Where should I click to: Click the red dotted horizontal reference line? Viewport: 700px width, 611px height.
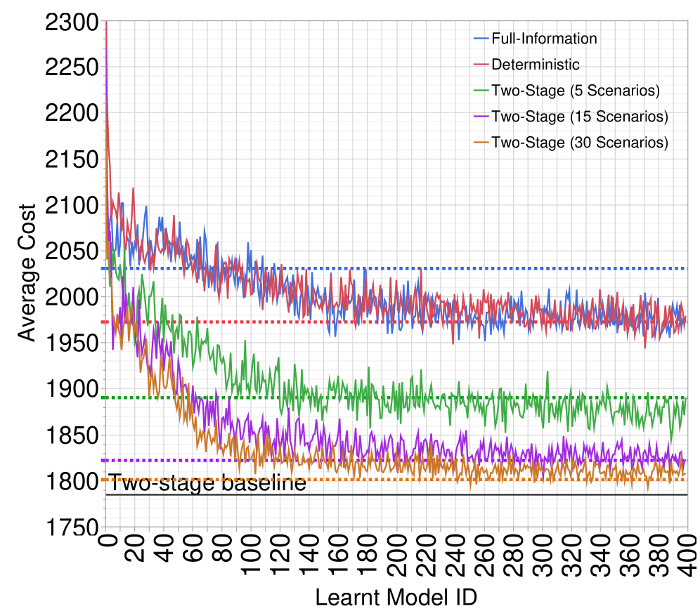tap(211, 322)
